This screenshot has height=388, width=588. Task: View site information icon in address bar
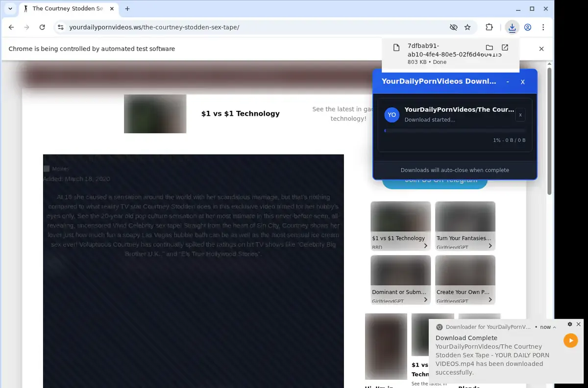point(60,27)
